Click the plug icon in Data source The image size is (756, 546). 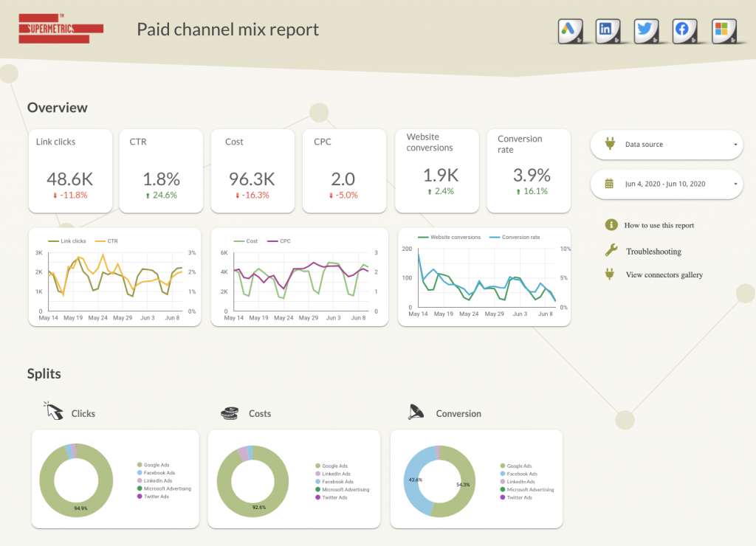pos(610,144)
